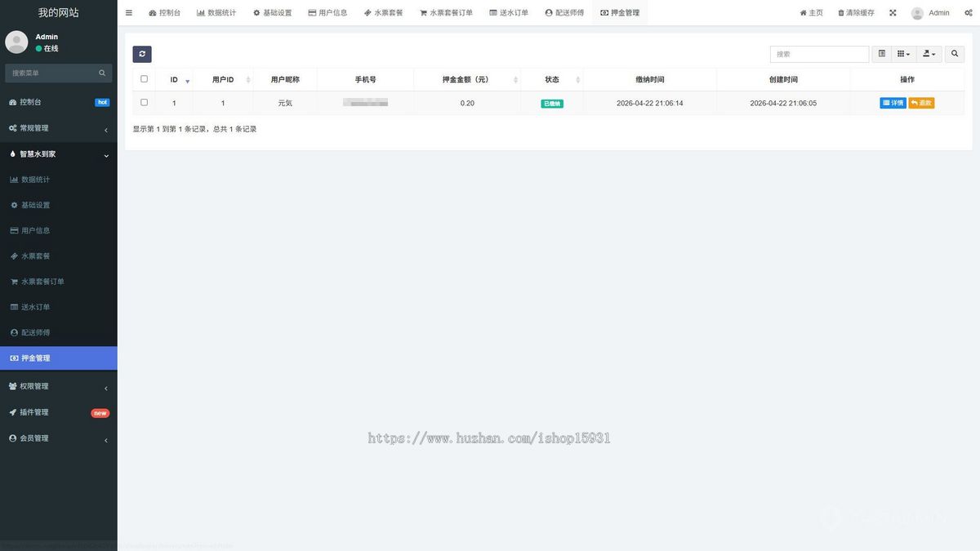
Task: Open 水票套餐订单 in the sidebar
Action: click(x=59, y=282)
